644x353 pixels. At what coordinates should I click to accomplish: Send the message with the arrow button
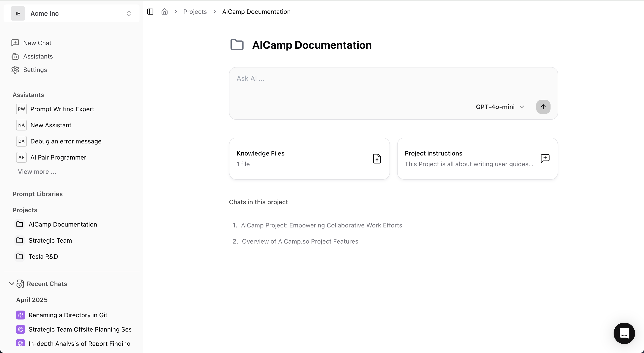[543, 107]
